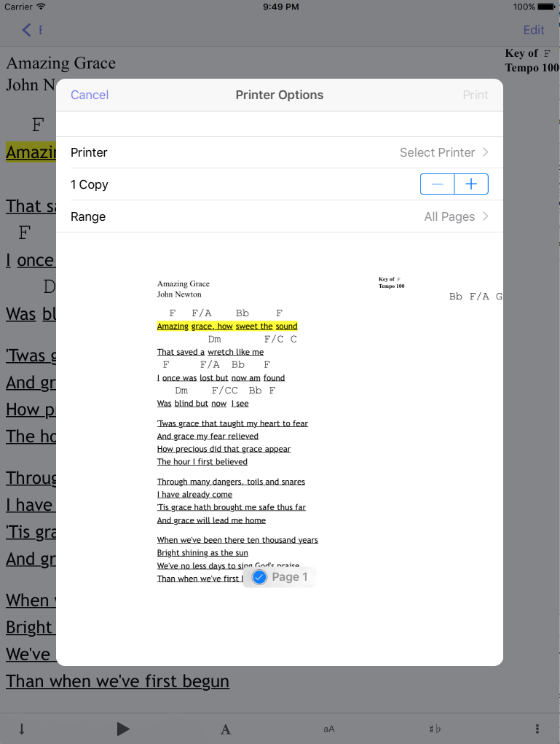Tap Edit in the top bar
Screen dimensions: 560x744
[x=534, y=30]
